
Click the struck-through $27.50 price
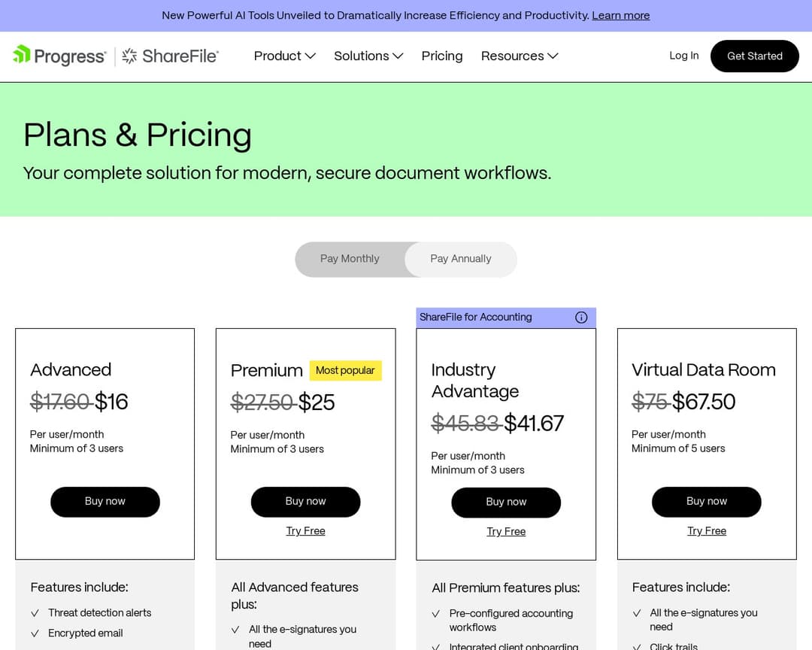click(x=262, y=402)
